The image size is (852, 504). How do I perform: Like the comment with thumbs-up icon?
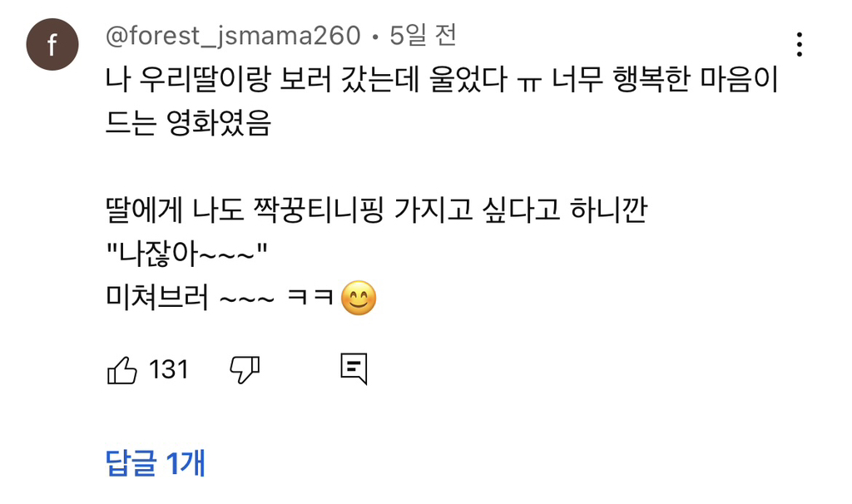[x=121, y=369]
